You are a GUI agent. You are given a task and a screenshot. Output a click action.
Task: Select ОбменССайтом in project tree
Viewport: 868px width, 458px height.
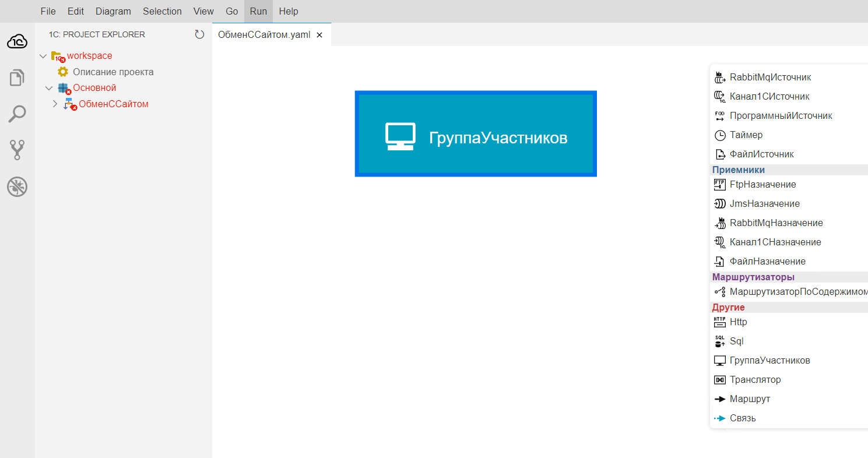[114, 104]
